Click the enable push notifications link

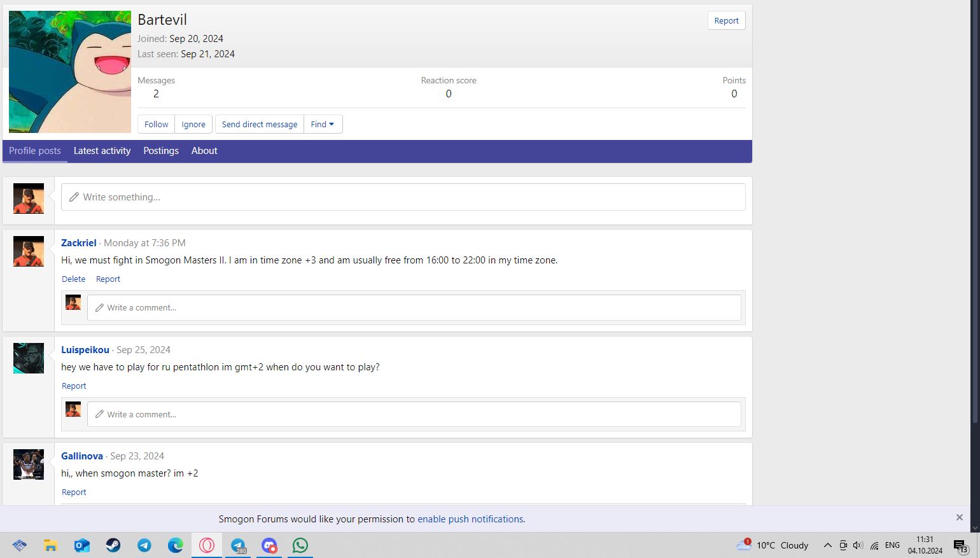(470, 519)
